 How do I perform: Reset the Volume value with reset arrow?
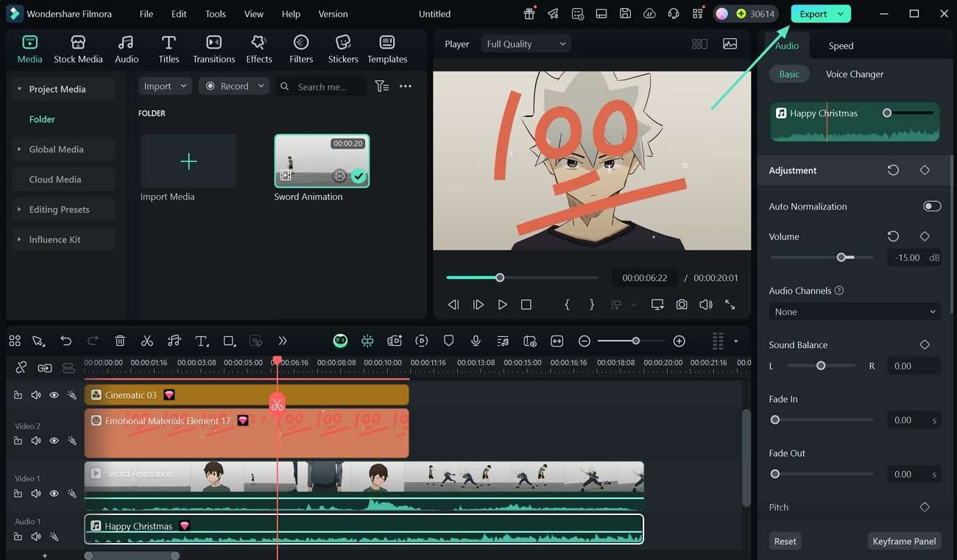pyautogui.click(x=893, y=236)
